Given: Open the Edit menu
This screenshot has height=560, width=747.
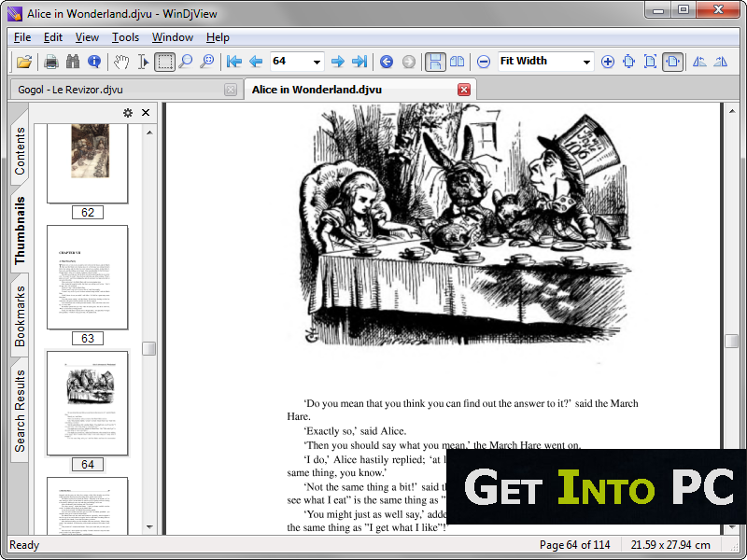Looking at the screenshot, I should tap(53, 37).
